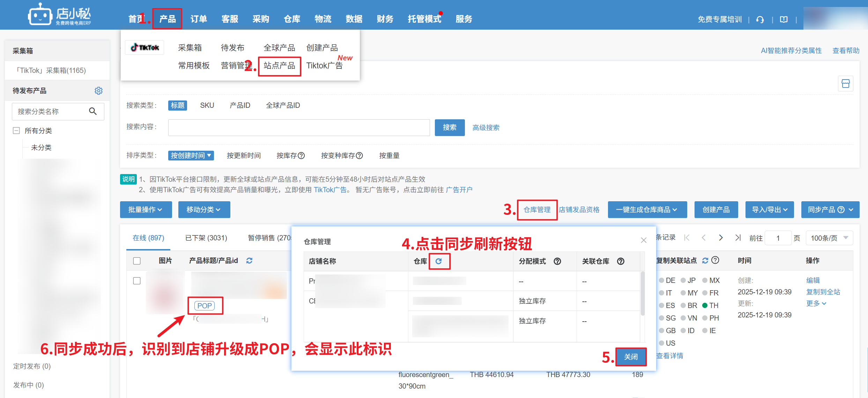Select SKU search type option
The width and height of the screenshot is (868, 398).
(207, 105)
